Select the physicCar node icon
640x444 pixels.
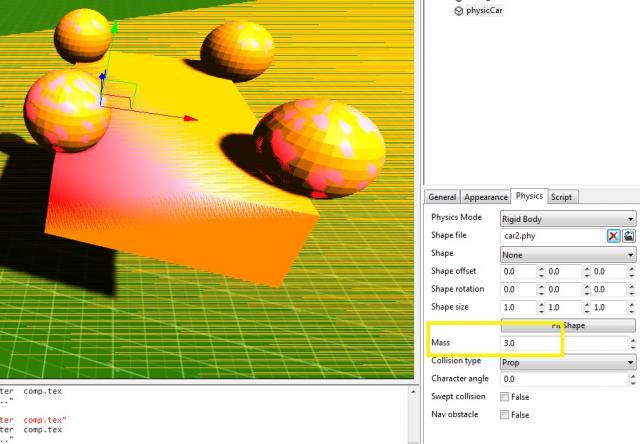(459, 11)
